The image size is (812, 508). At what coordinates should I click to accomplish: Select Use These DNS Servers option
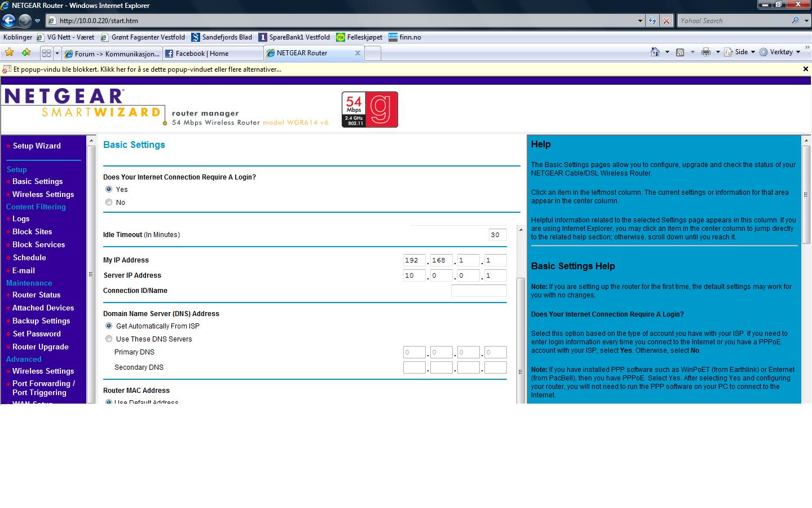pos(109,339)
